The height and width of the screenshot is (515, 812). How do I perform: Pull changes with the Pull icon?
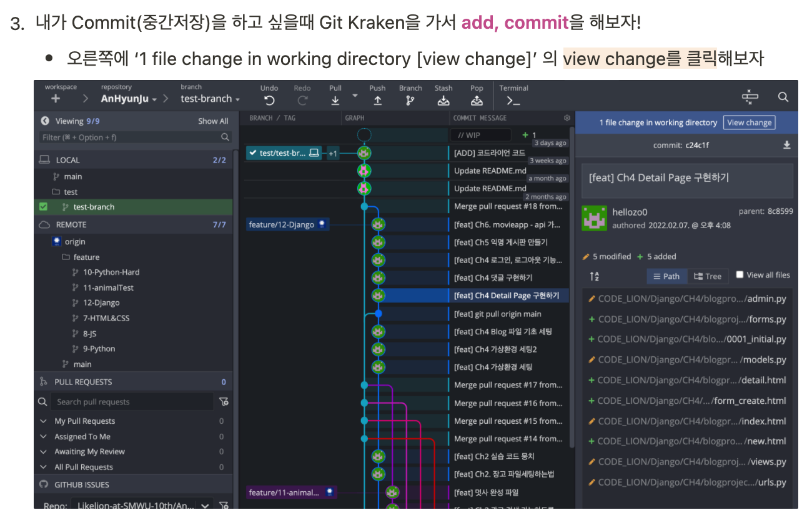click(x=335, y=100)
